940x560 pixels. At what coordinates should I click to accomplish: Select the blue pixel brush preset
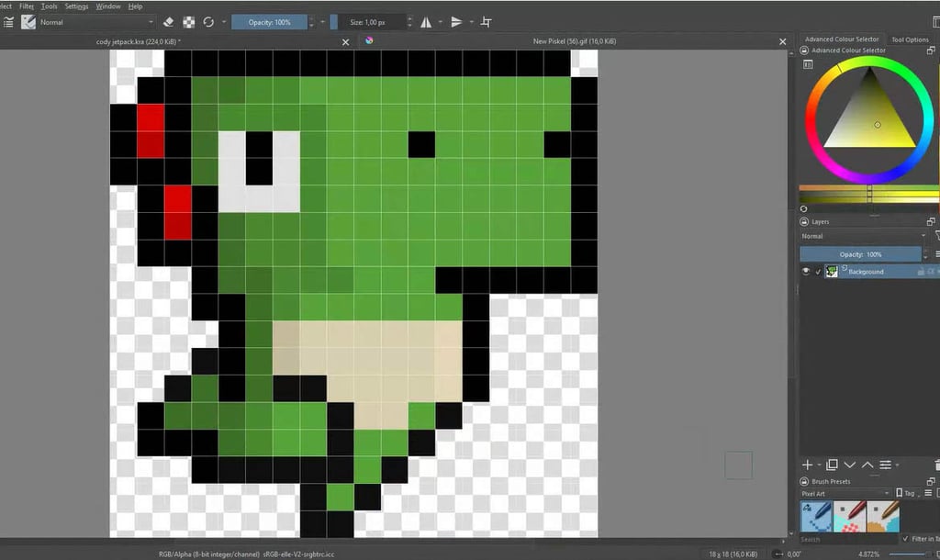click(x=816, y=517)
